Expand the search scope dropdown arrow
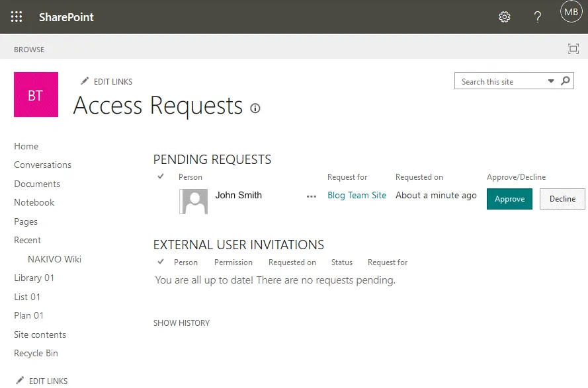This screenshot has width=588, height=388. pyautogui.click(x=551, y=81)
